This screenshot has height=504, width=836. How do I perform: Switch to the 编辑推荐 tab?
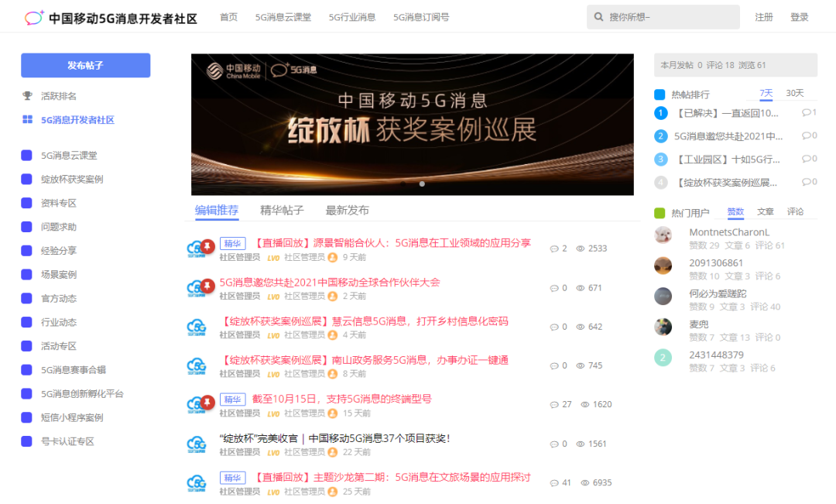point(217,210)
